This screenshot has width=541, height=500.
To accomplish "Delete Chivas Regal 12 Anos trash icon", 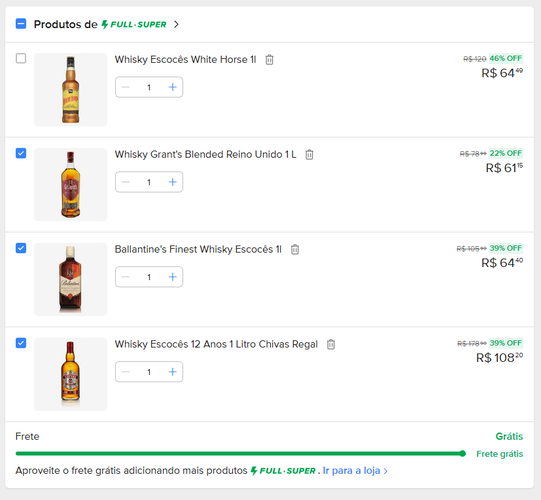I will coord(331,344).
